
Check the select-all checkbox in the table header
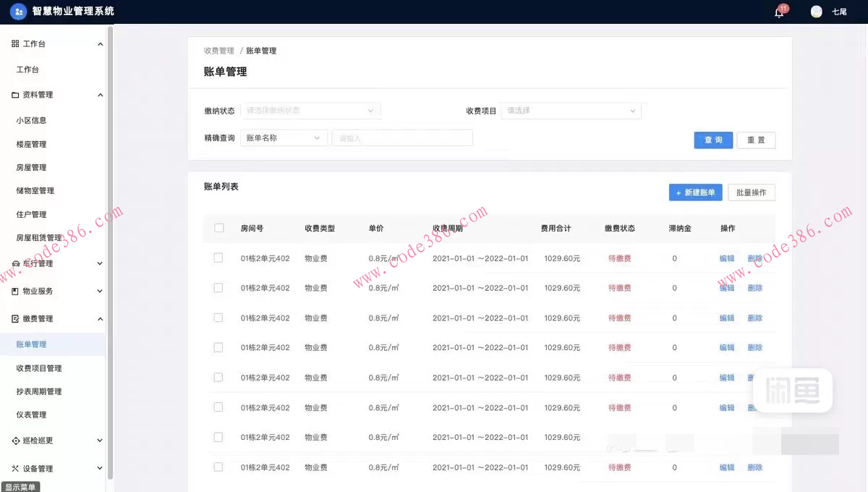tap(219, 227)
